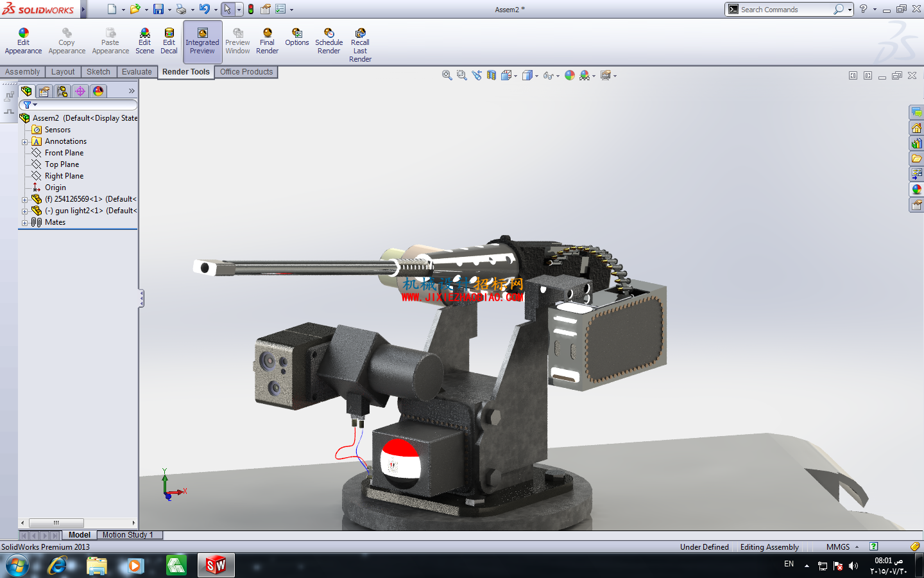The width and height of the screenshot is (924, 578).
Task: Open the MMGS unit system menu
Action: point(843,547)
